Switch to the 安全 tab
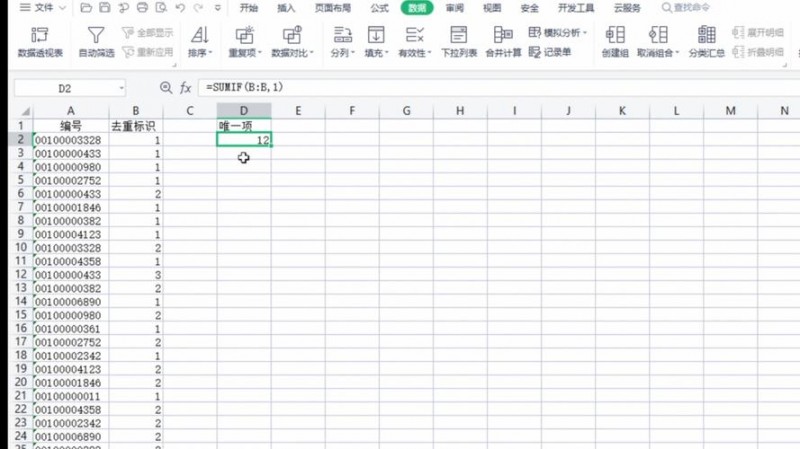This screenshot has width=800, height=449. 530,8
